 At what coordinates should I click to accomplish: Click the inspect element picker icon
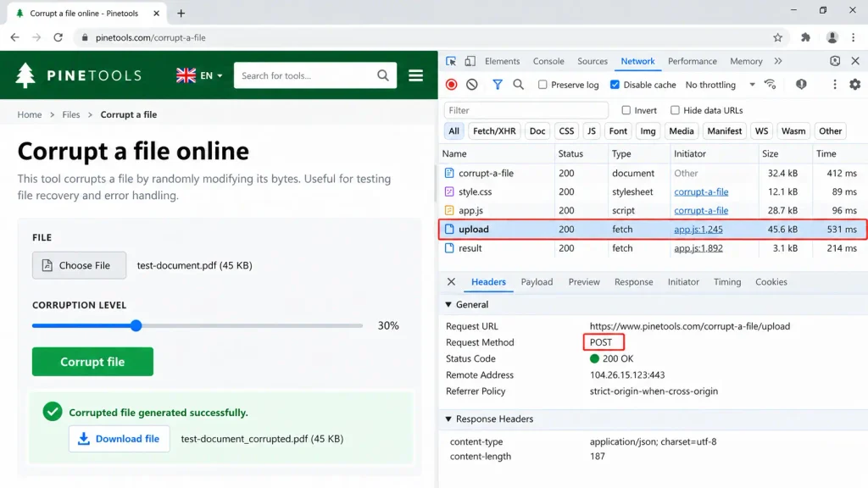pyautogui.click(x=451, y=61)
